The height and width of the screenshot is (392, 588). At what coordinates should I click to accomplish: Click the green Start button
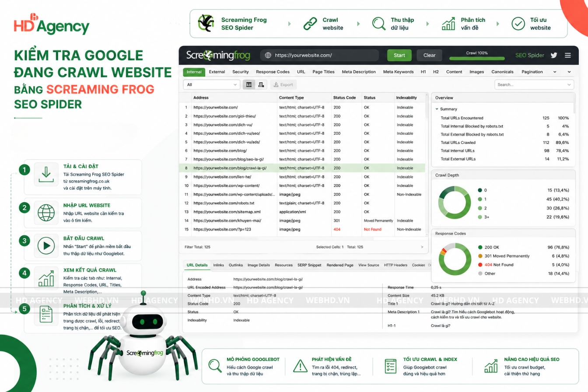399,55
